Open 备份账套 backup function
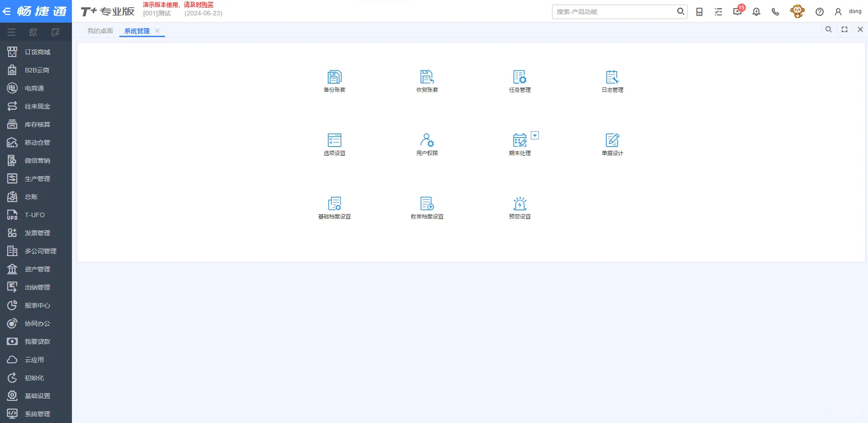Viewport: 868px width, 423px height. point(335,81)
